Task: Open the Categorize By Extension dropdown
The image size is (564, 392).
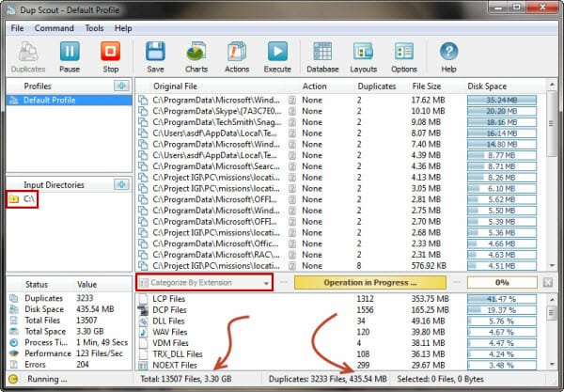Action: click(x=204, y=282)
